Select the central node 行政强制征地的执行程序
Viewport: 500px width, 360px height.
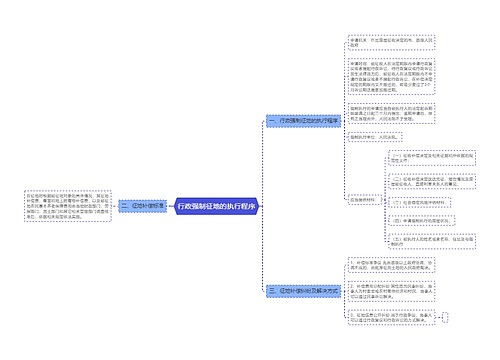(x=217, y=206)
